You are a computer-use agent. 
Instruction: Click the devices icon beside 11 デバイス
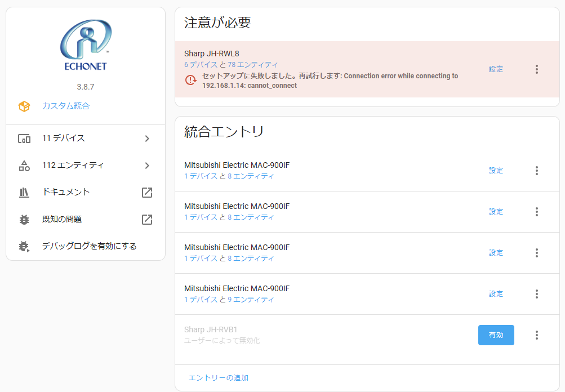click(24, 139)
